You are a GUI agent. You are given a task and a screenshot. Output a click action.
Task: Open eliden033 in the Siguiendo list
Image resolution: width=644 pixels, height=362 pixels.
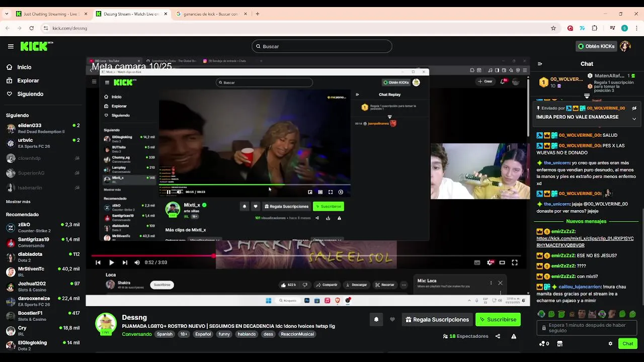[x=42, y=128]
